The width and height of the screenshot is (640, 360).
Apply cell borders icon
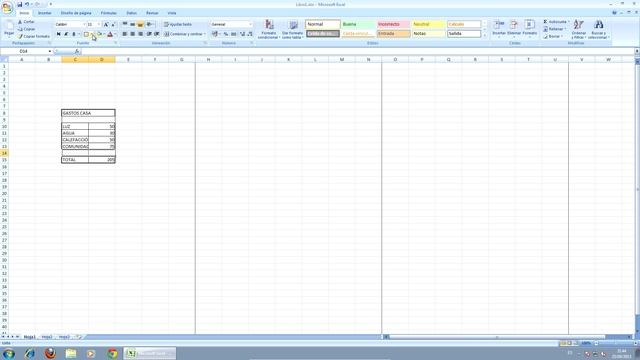(86, 34)
